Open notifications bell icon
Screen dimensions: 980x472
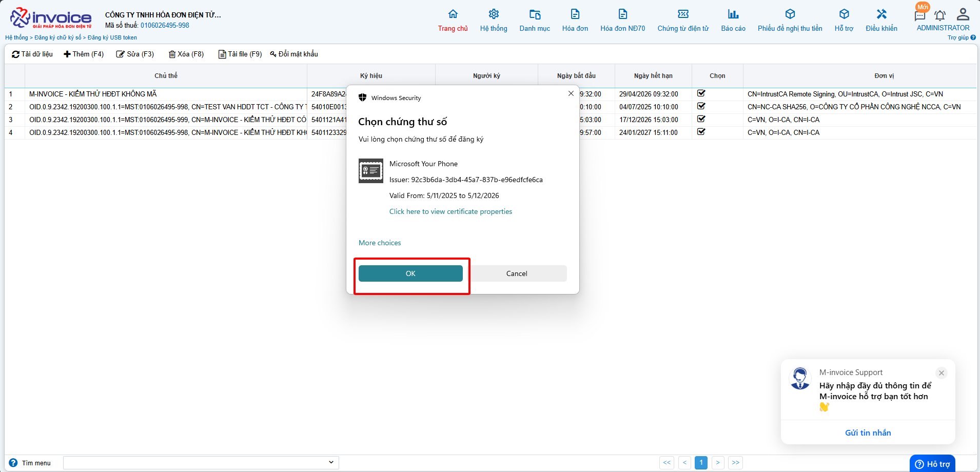(x=940, y=15)
